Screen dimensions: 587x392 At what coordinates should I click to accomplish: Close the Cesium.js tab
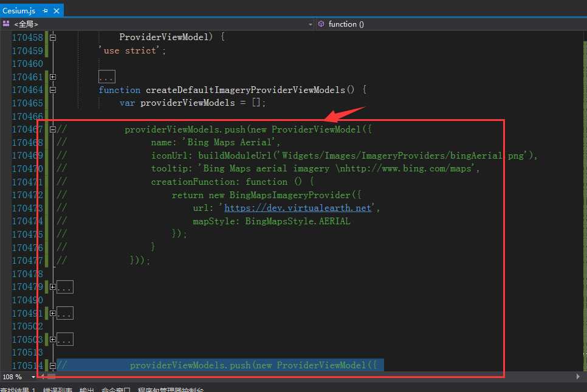(57, 11)
